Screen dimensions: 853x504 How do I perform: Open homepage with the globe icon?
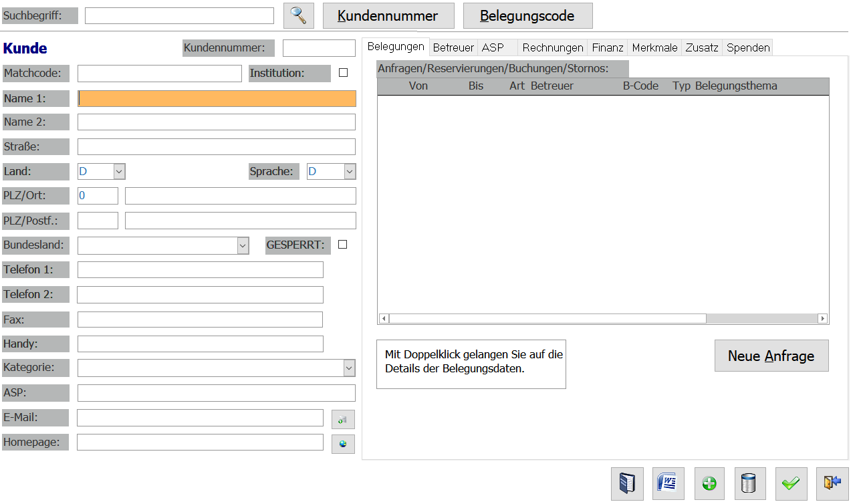343,444
